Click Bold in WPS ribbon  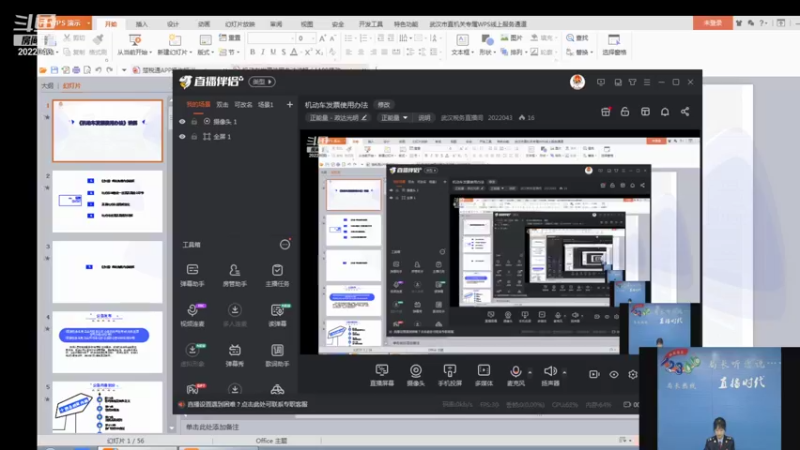pyautogui.click(x=253, y=52)
